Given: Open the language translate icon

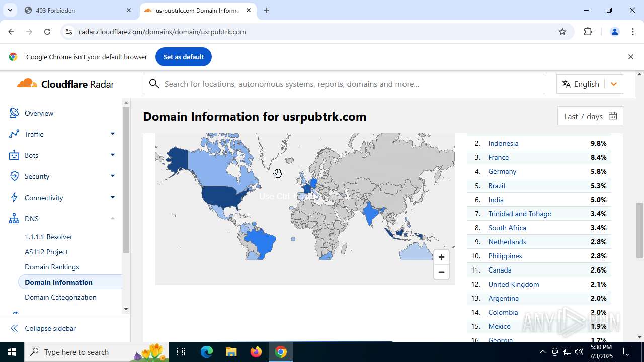Looking at the screenshot, I should point(567,84).
